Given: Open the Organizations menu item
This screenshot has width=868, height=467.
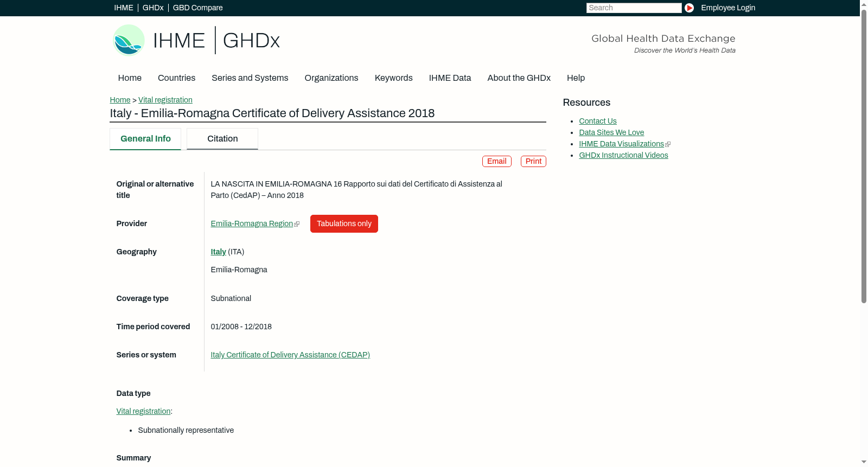Looking at the screenshot, I should 331,78.
